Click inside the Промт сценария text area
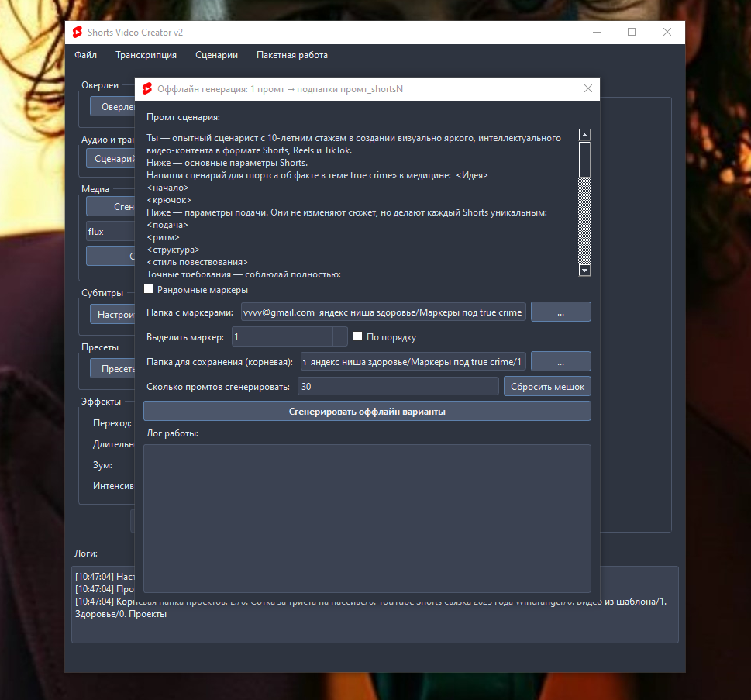Screen dimensions: 751x700 coord(361,202)
